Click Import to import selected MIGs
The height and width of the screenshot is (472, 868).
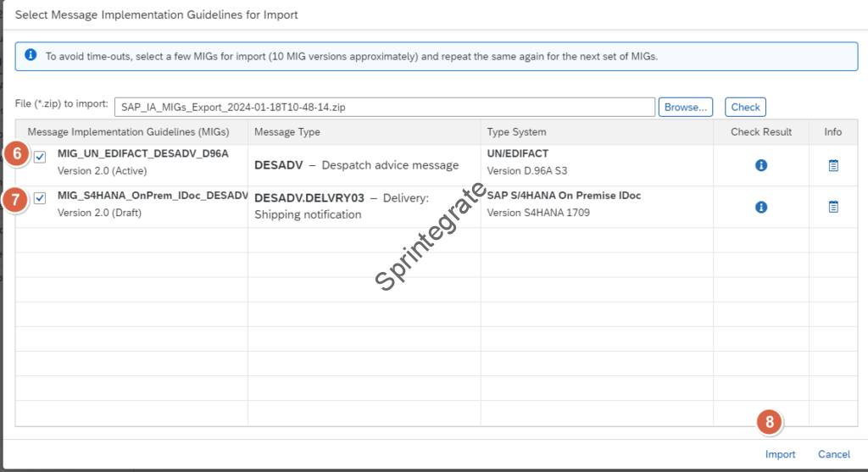780,454
